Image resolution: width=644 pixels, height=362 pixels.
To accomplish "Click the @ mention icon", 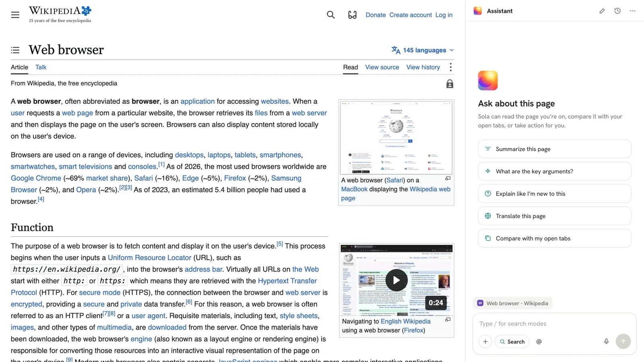I will coord(539,341).
